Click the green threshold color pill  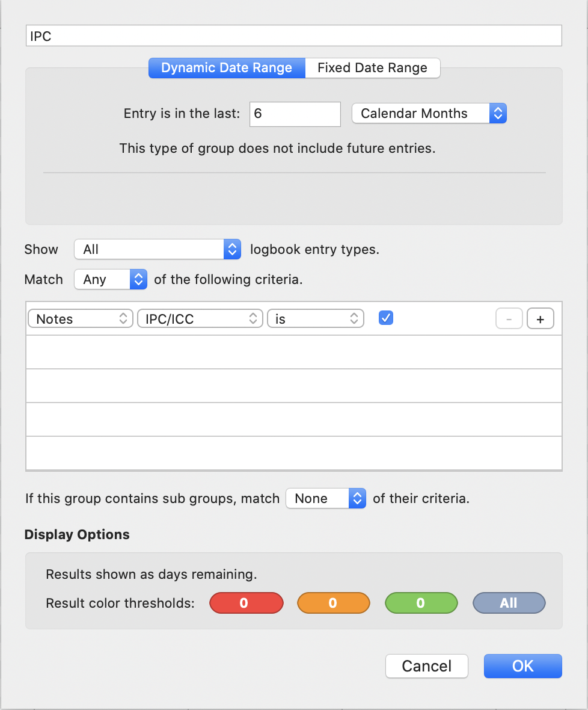[421, 603]
